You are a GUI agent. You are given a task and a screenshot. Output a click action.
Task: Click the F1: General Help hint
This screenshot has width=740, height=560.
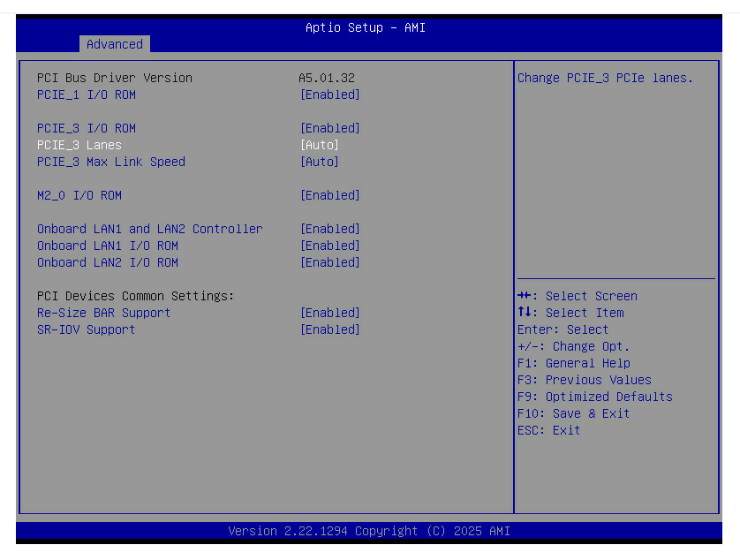573,363
